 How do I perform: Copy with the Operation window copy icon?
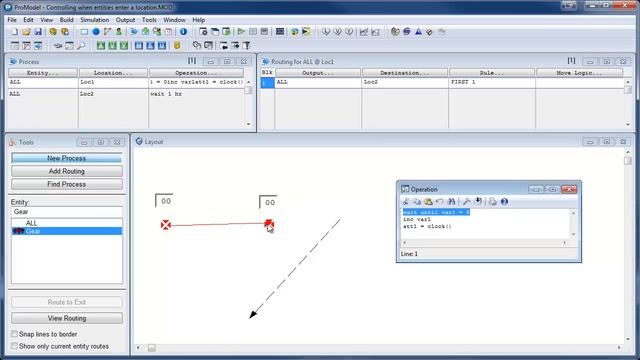(417, 202)
